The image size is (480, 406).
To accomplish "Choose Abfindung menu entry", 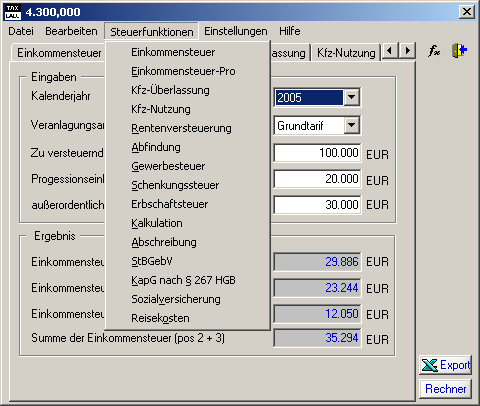I will coord(187,147).
